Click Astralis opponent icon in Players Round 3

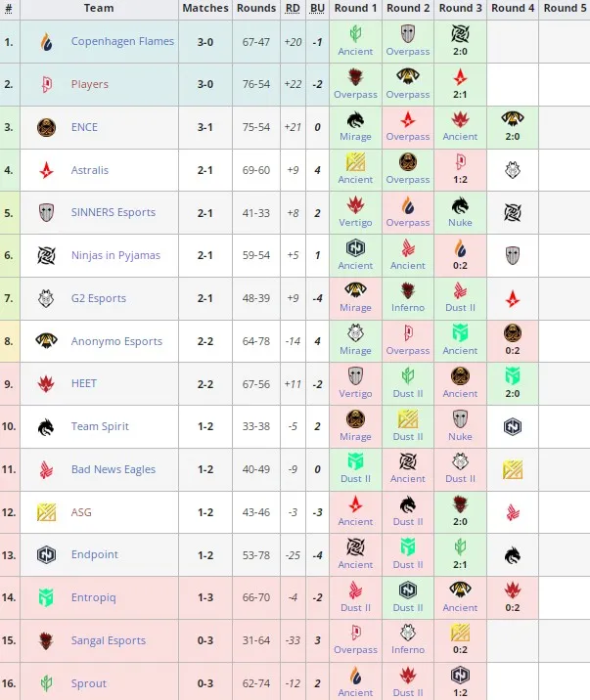460,77
